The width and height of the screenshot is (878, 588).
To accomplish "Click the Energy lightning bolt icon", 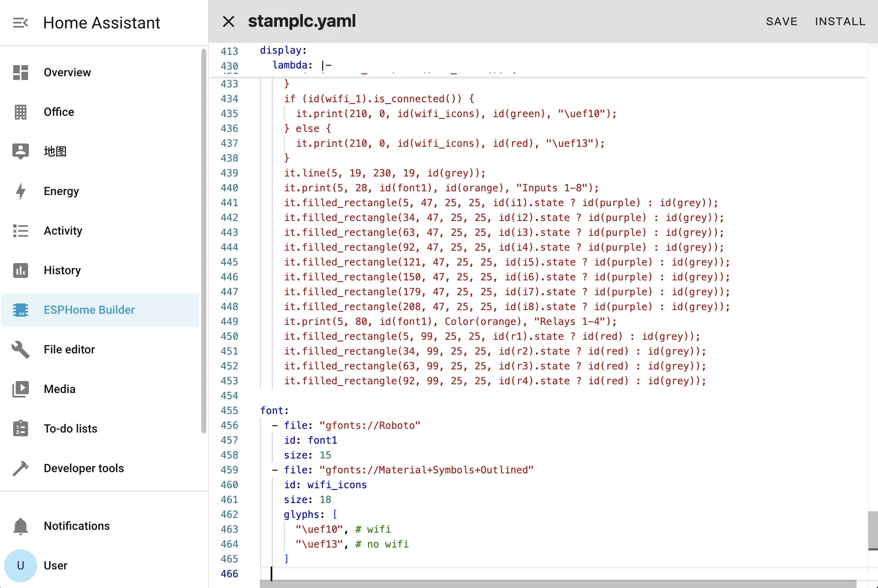I will pos(20,191).
